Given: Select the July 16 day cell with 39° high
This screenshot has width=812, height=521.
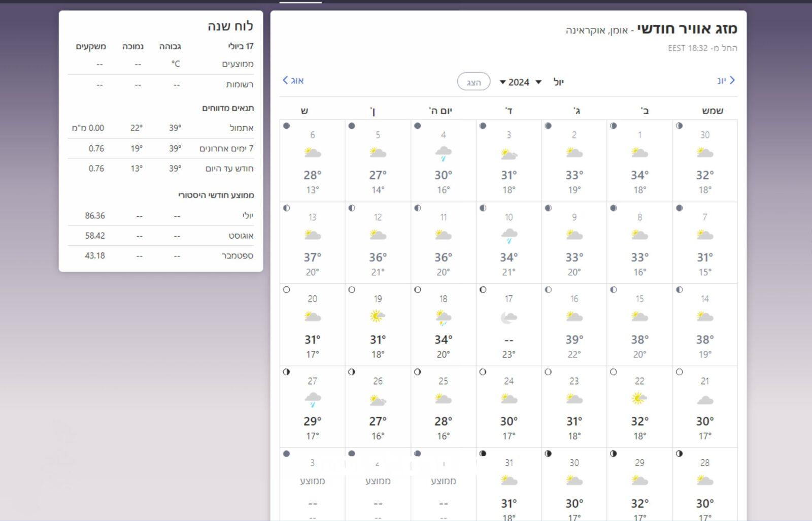Looking at the screenshot, I should [x=574, y=325].
